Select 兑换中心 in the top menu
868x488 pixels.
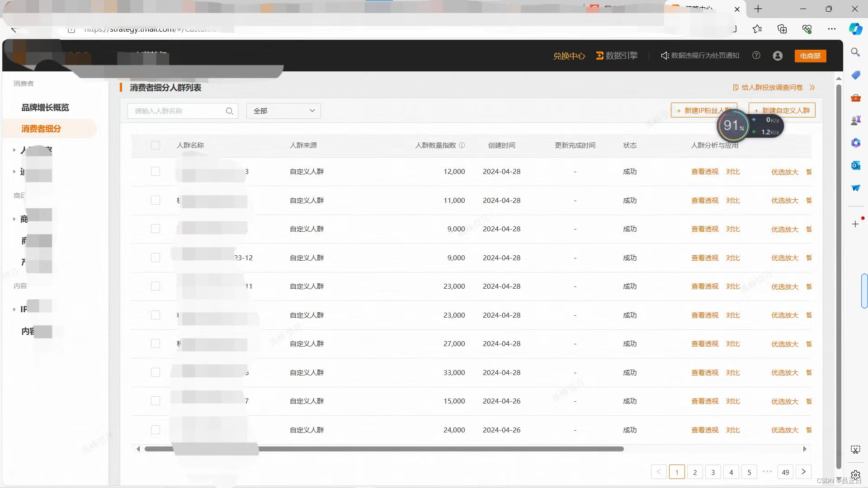click(569, 56)
